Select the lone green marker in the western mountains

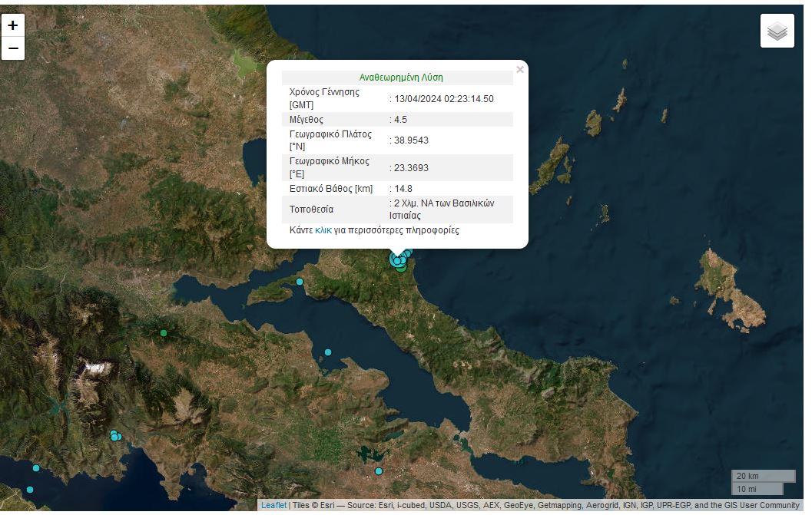163,333
